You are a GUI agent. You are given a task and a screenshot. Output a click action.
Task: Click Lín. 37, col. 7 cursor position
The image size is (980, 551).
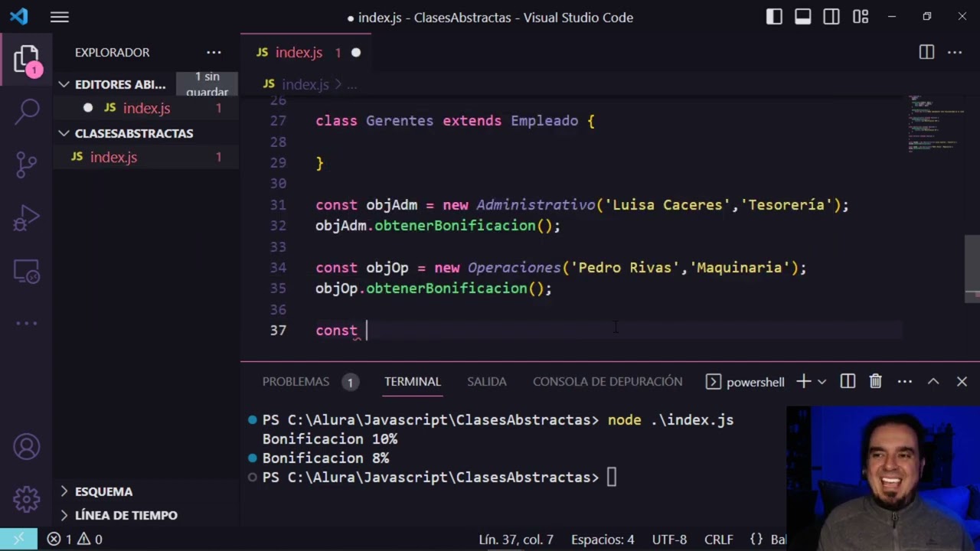(516, 540)
